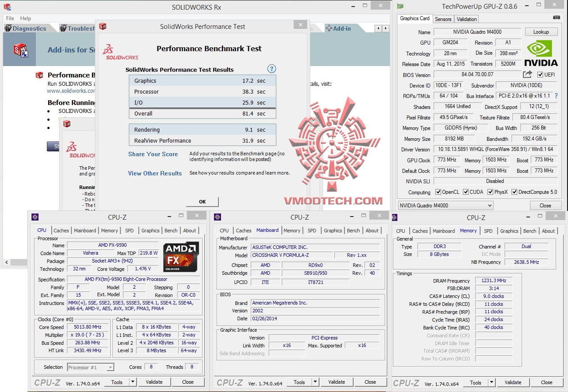Click the GPU-Z screenshot camera icon
568x392 pixels.
click(556, 17)
